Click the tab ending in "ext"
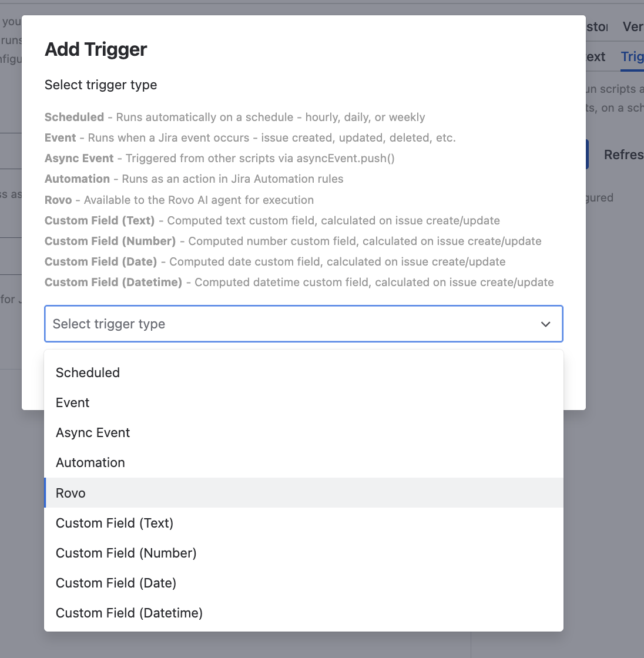644x658 pixels. coord(595,57)
